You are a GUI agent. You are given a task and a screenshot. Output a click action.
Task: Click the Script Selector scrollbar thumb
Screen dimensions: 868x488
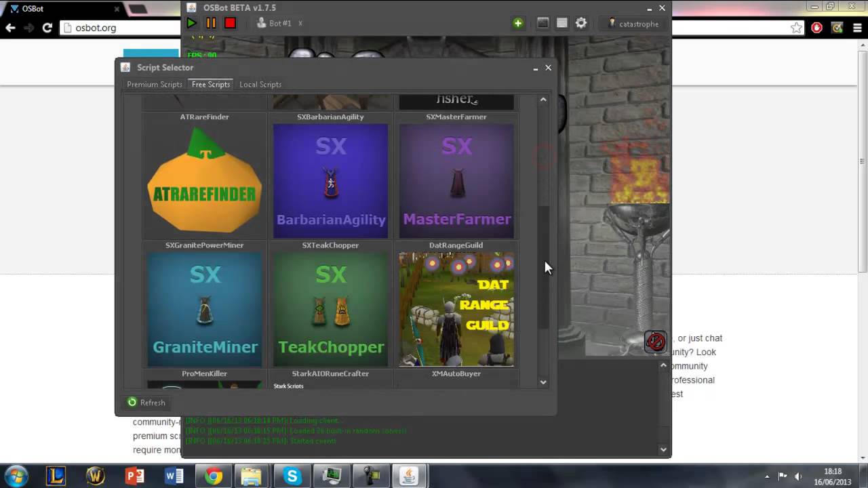(543, 268)
